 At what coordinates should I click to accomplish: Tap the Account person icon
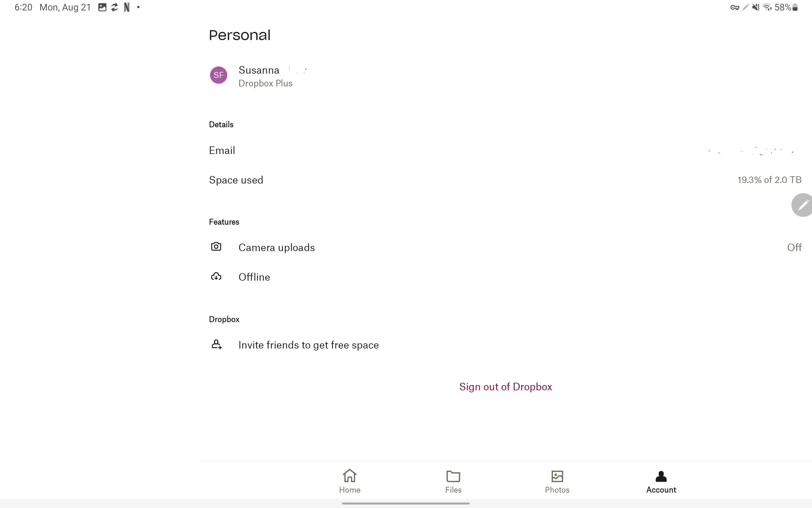tap(661, 476)
